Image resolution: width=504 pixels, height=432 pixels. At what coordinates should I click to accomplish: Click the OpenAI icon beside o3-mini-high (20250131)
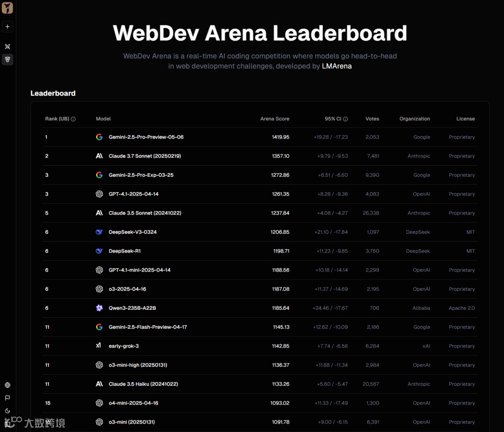click(x=99, y=365)
